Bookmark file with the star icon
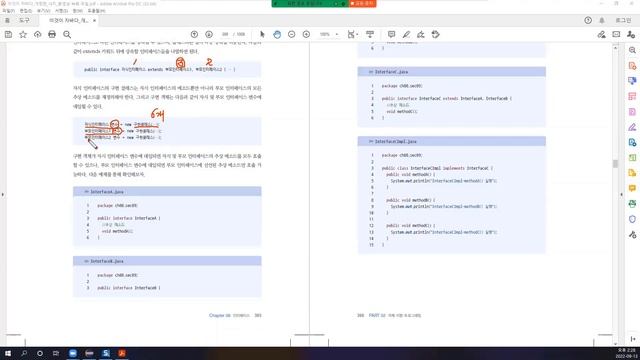The image size is (640, 360). [23, 35]
